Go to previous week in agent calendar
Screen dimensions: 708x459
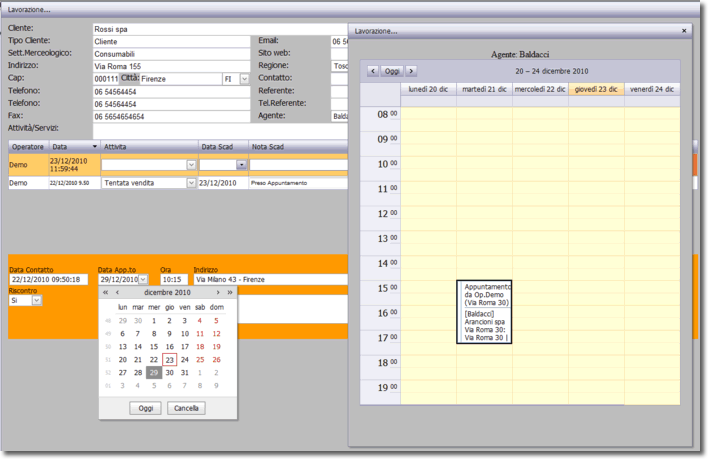click(x=373, y=71)
